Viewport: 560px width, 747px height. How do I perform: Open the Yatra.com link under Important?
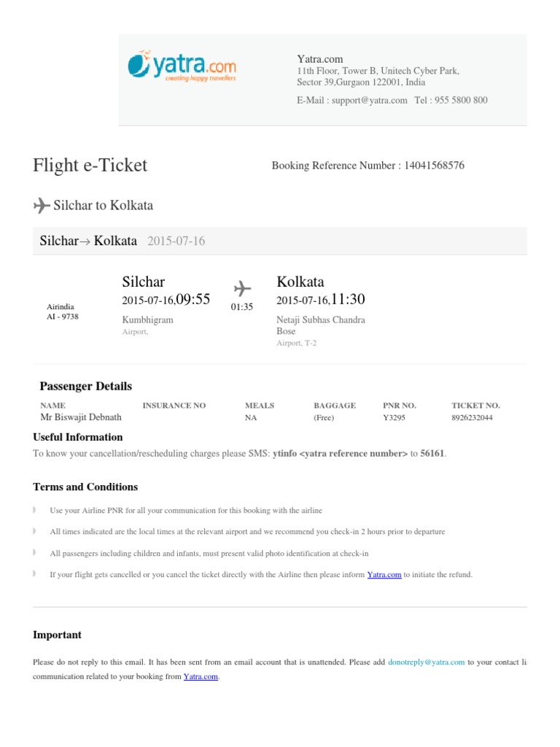point(201,677)
